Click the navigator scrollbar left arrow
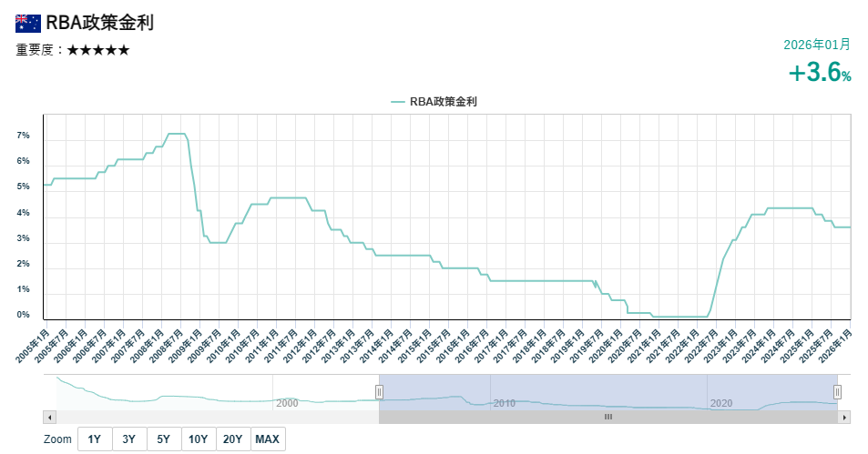 tap(50, 417)
